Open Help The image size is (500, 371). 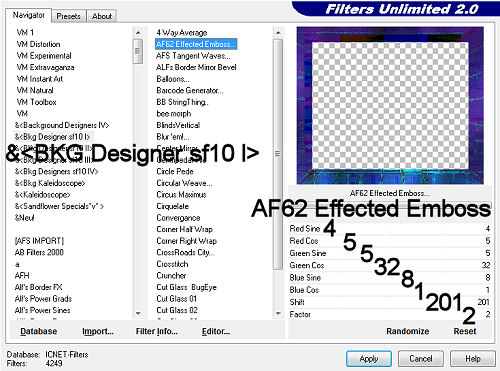pyautogui.click(x=473, y=359)
